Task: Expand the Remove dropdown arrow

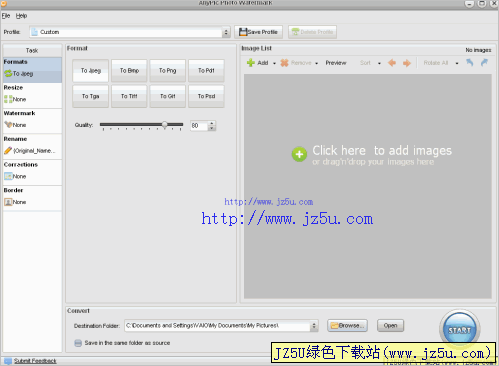Action: pos(316,63)
